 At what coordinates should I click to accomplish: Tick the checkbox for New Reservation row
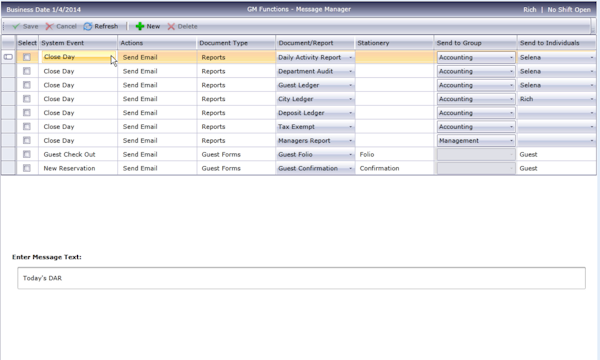point(26,168)
